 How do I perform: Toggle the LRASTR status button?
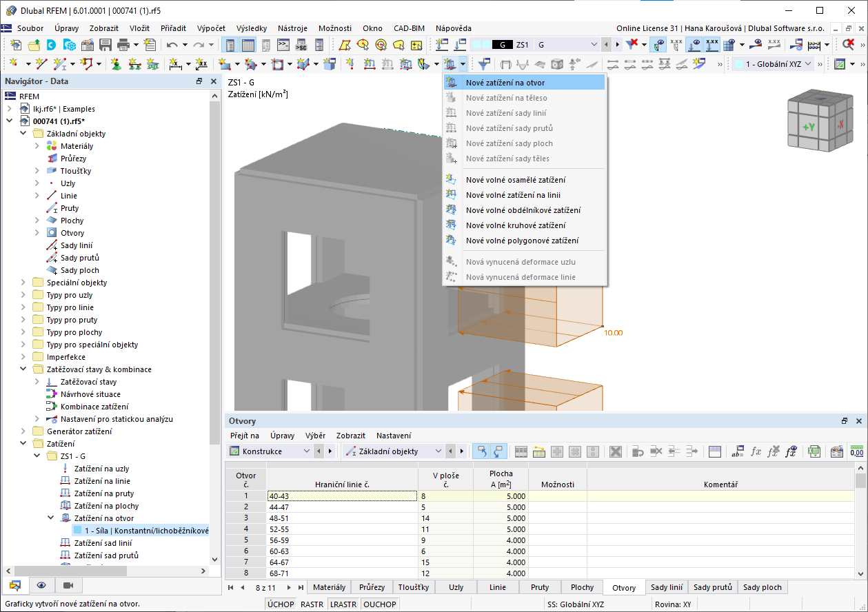tap(343, 604)
